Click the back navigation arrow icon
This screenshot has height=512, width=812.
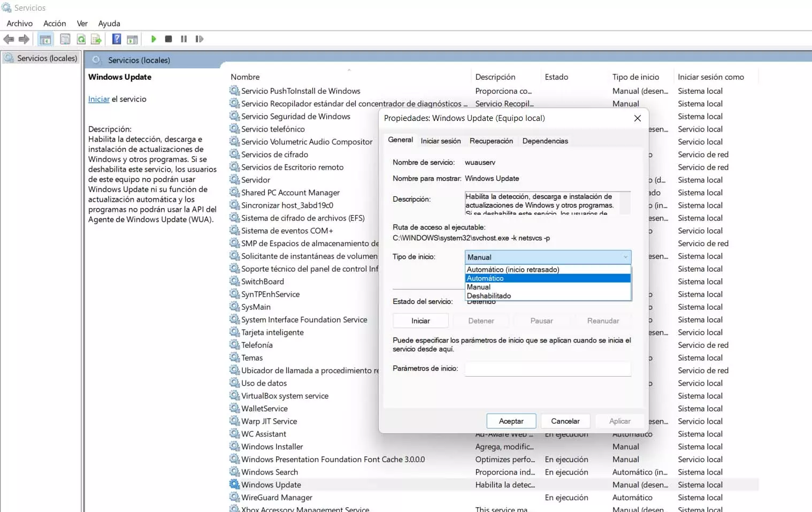pyautogui.click(x=9, y=39)
